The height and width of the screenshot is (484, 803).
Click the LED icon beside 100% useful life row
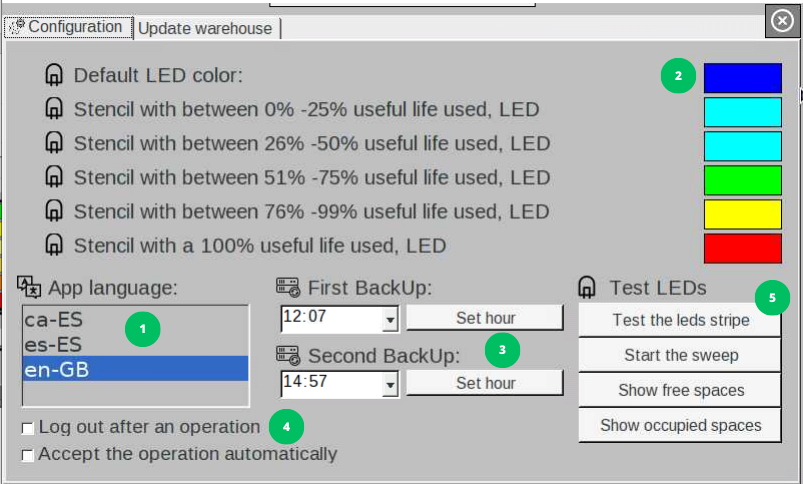[55, 245]
